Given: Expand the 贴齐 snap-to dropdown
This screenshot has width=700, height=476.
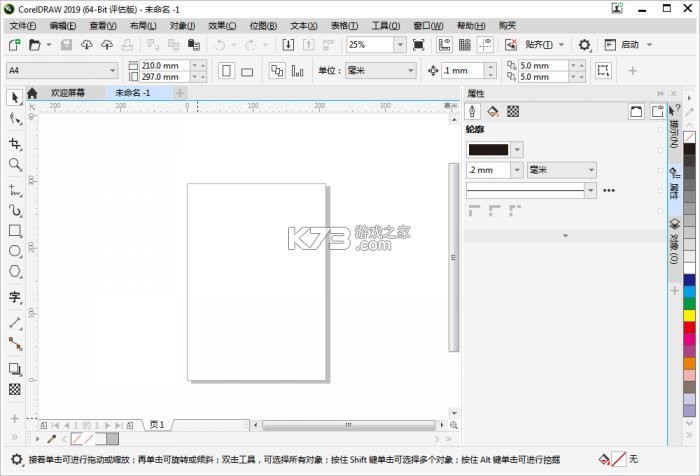Looking at the screenshot, I should 561,45.
